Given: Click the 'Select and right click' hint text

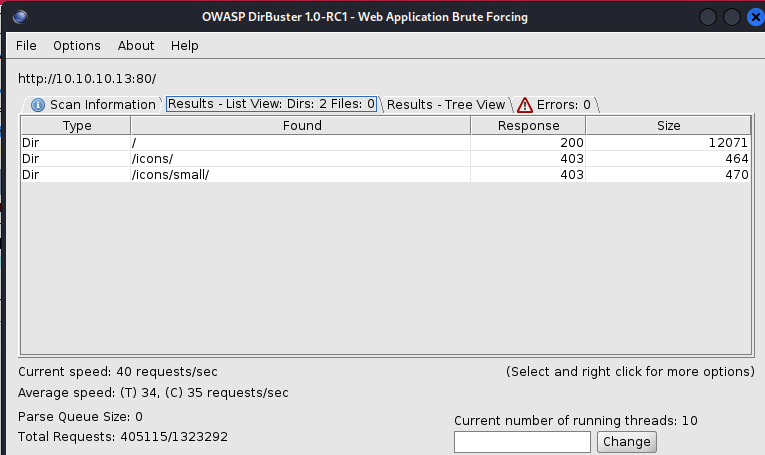Looking at the screenshot, I should [630, 372].
